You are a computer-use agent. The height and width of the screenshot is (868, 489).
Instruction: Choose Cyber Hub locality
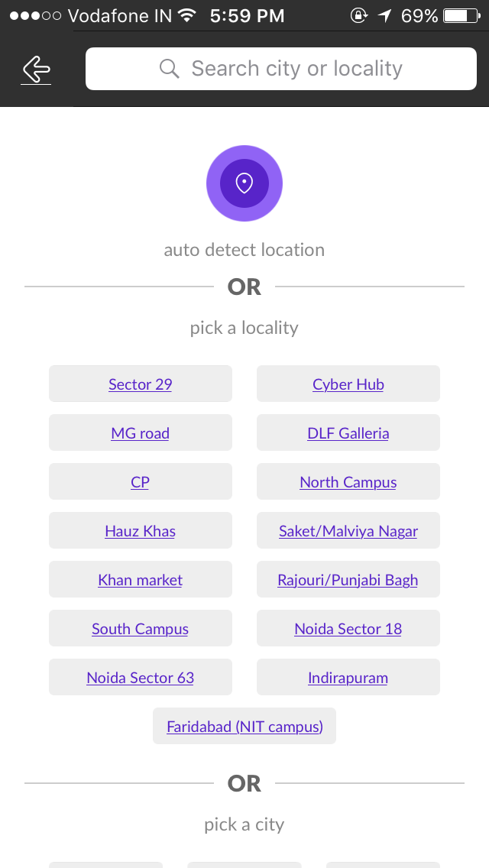[x=348, y=384]
